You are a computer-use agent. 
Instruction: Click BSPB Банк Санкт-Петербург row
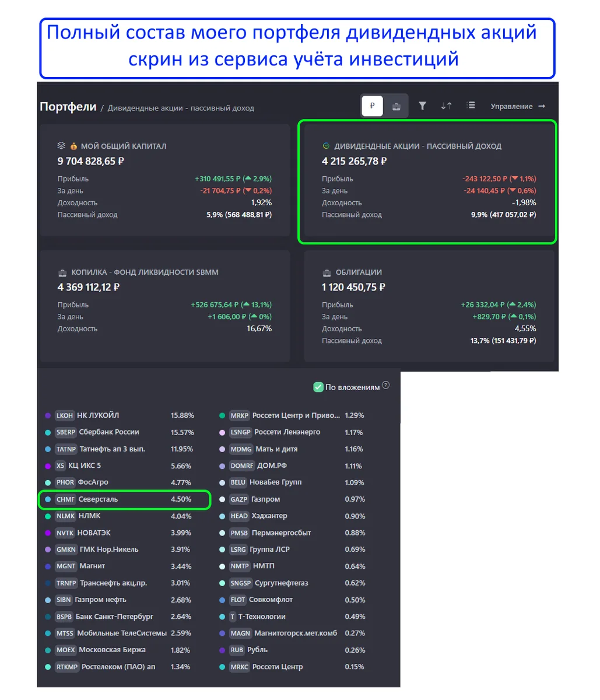119,617
